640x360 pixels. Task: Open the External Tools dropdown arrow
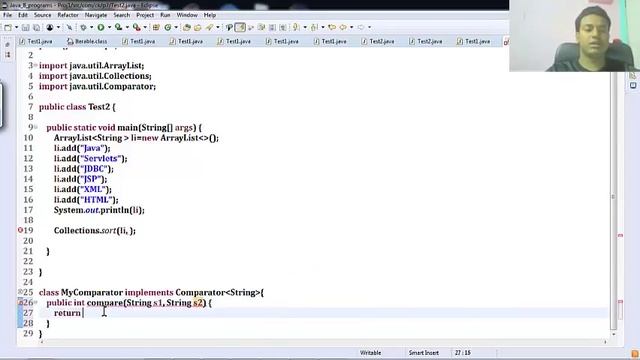[145, 27]
